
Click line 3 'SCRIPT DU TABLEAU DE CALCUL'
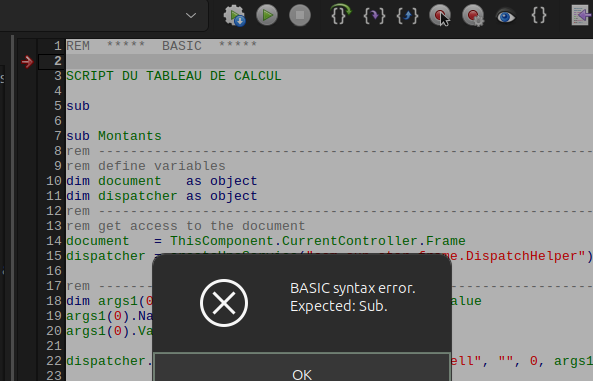tap(174, 76)
